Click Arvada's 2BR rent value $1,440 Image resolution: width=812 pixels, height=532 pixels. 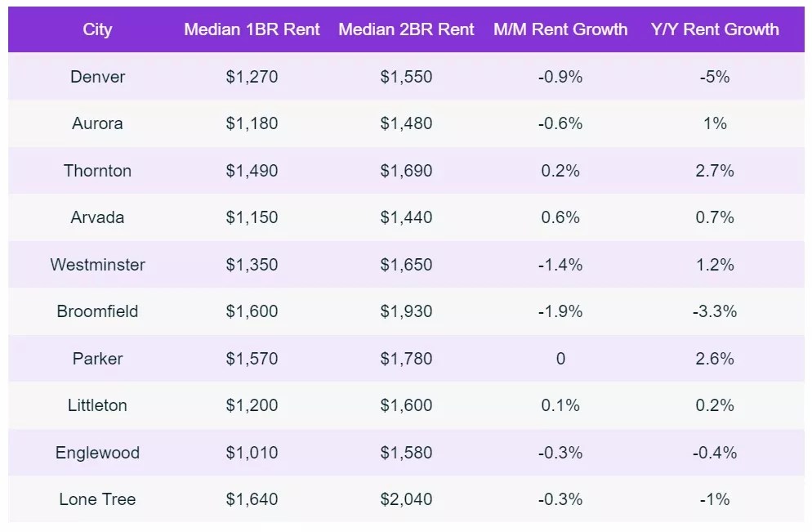[406, 217]
